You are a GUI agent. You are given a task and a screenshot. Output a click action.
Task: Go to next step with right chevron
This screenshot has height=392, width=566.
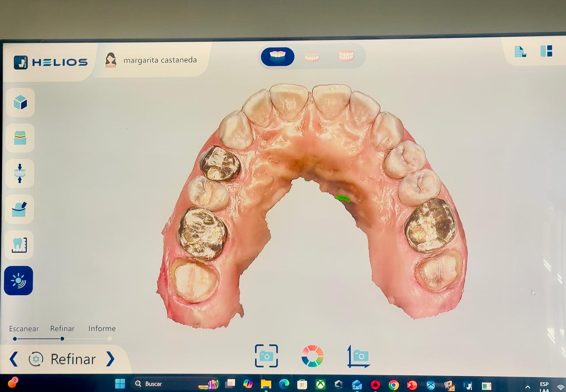pyautogui.click(x=110, y=359)
